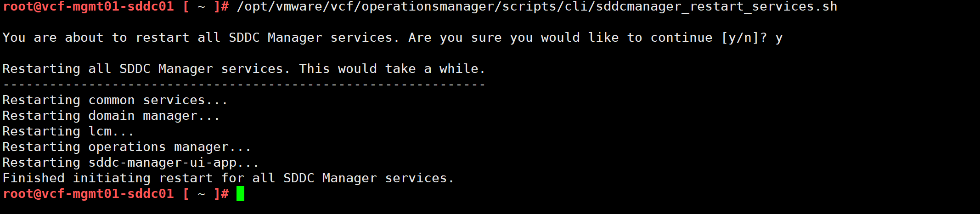Click the 'Restarting domain manager...' line
Image resolution: width=980 pixels, height=214 pixels.
coord(111,116)
